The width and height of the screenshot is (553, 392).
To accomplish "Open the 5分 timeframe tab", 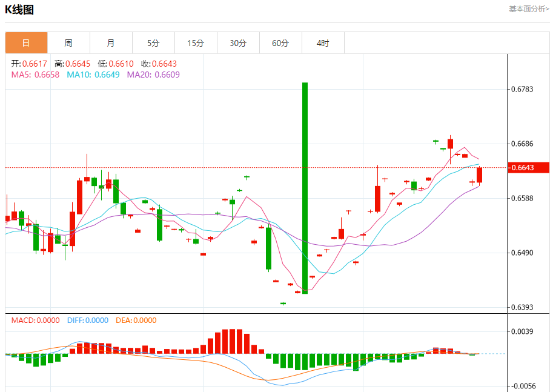I will (x=153, y=43).
